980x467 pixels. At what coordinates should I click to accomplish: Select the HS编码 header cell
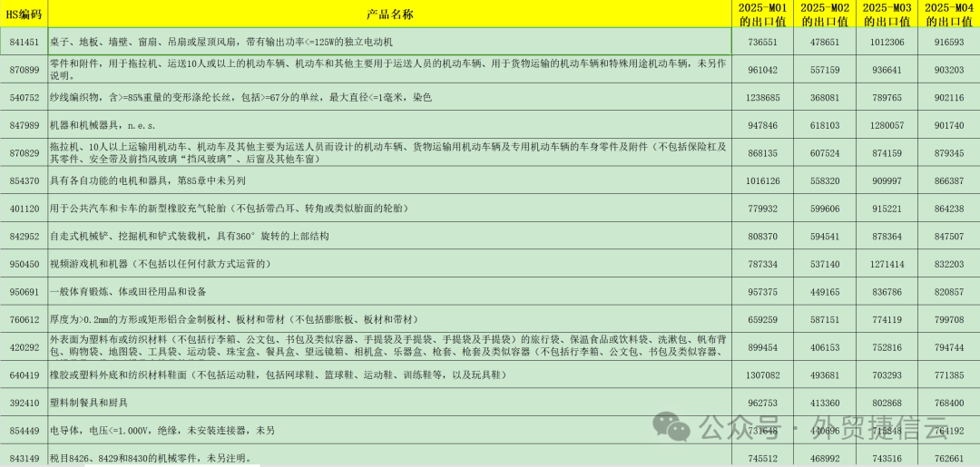tap(24, 15)
